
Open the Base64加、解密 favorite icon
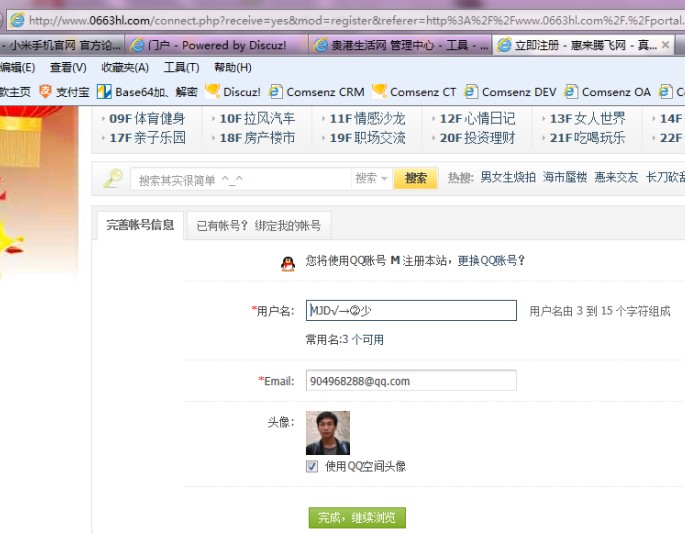pos(104,92)
